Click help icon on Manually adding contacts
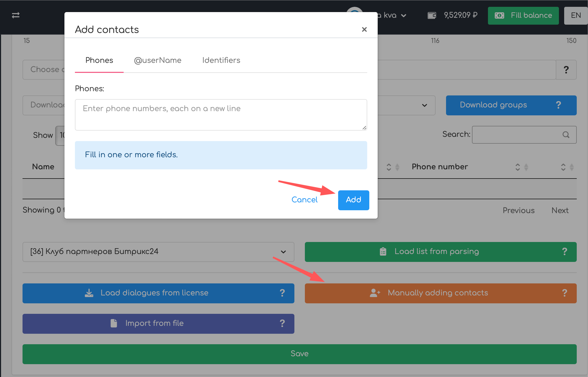This screenshot has width=588, height=377. (564, 293)
